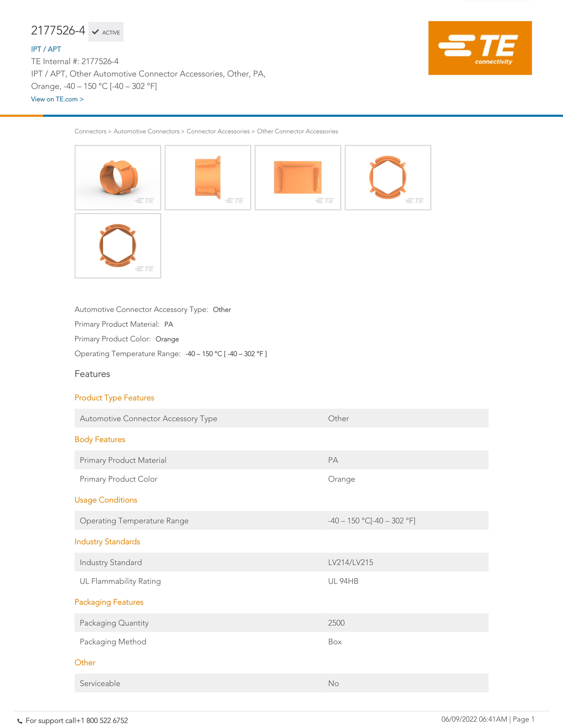The height and width of the screenshot is (728, 563).
Task: Open the Other Connector Accessories breadcrumb
Action: pos(297,131)
